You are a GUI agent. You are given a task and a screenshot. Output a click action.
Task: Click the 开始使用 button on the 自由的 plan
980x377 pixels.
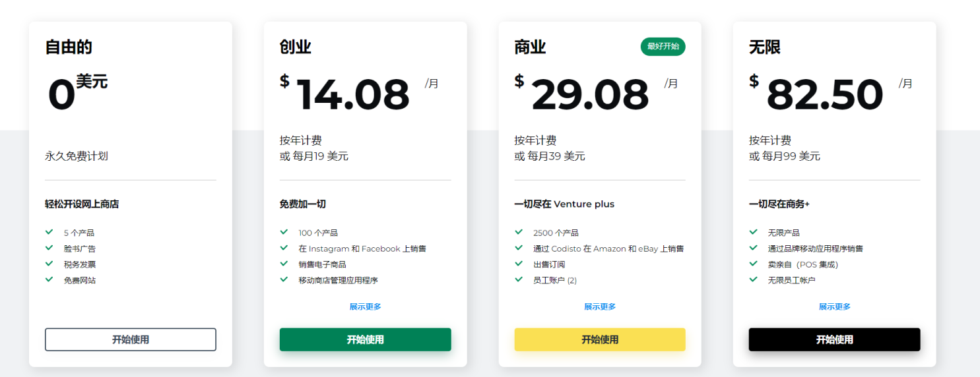130,339
